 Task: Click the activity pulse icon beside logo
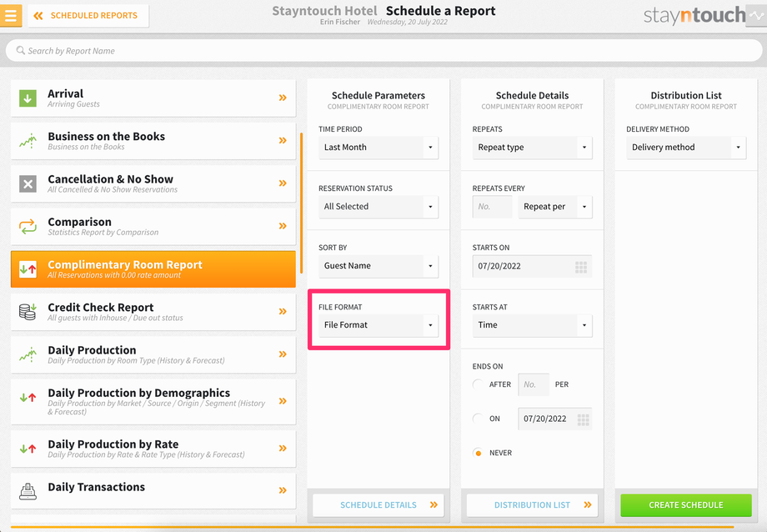pyautogui.click(x=756, y=16)
